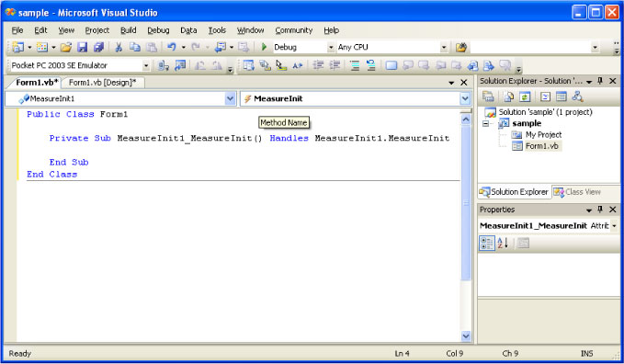624x364 pixels.
Task: Close the active editor document tab
Action: [x=463, y=83]
